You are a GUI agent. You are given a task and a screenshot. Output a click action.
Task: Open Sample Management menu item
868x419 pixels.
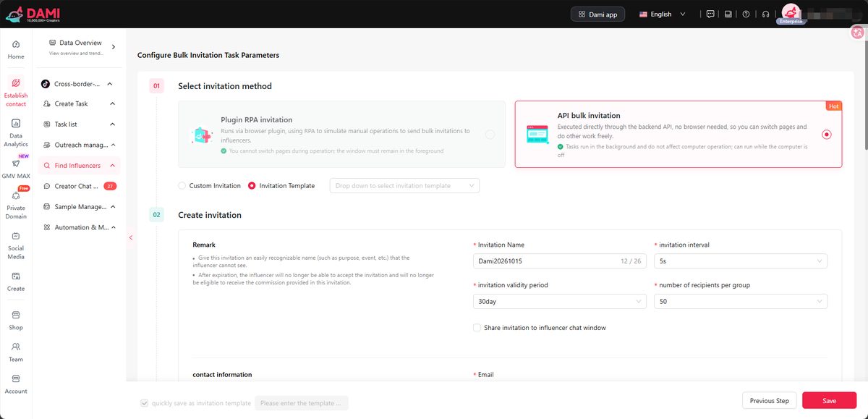point(79,206)
